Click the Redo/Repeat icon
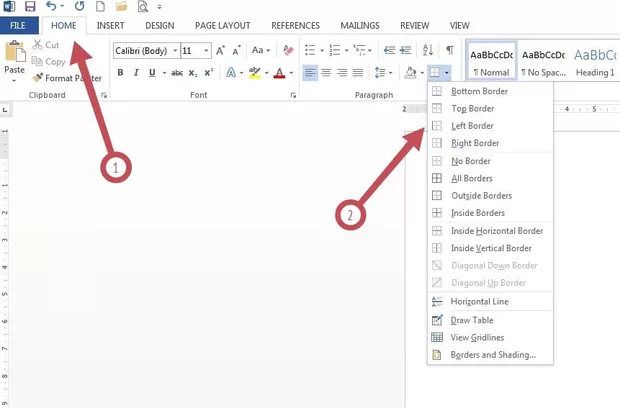This screenshot has height=408, width=620. click(79, 6)
